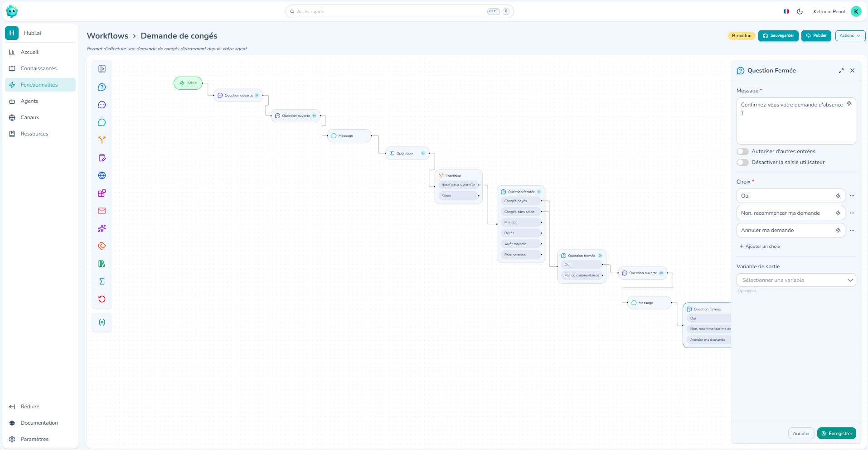This screenshot has width=868, height=450.
Task: Close the Question Fermée panel
Action: [x=853, y=71]
